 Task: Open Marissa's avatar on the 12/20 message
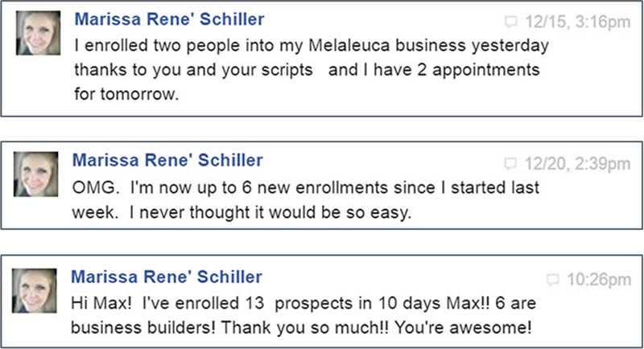(37, 175)
